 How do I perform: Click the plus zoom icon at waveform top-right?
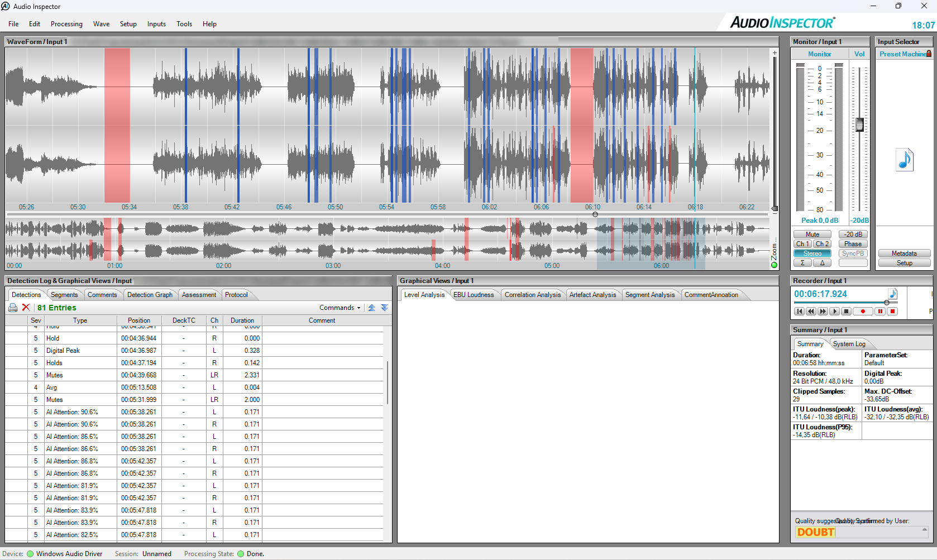775,52
